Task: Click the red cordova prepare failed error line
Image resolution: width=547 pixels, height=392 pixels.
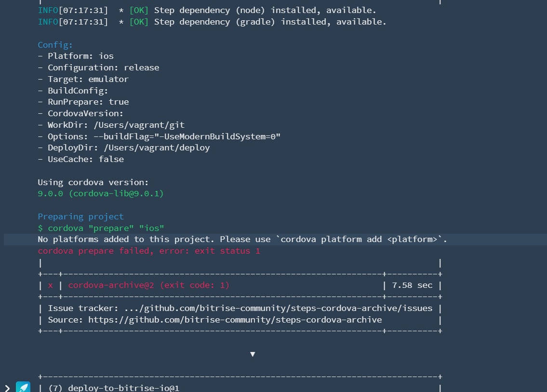Action: (x=149, y=251)
